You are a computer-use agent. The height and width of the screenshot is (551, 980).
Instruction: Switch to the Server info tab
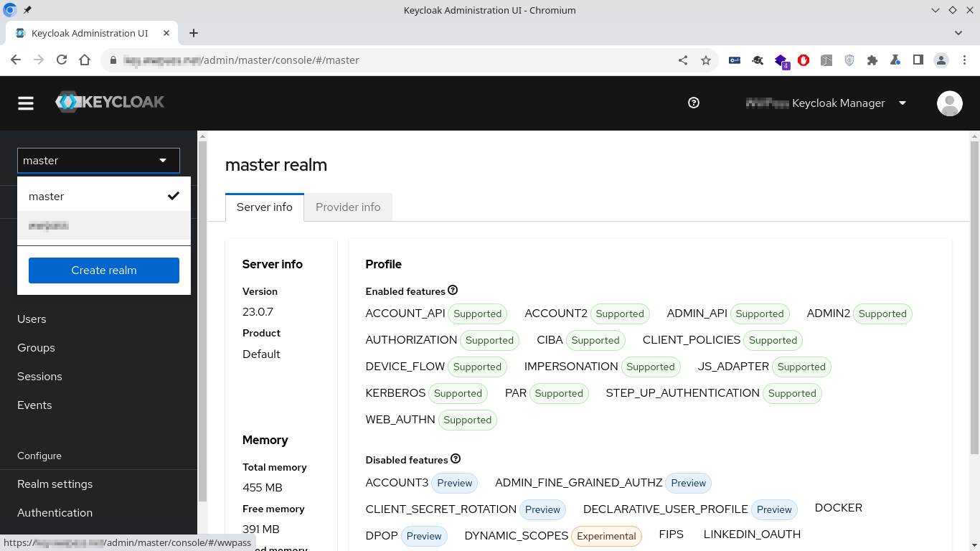264,207
